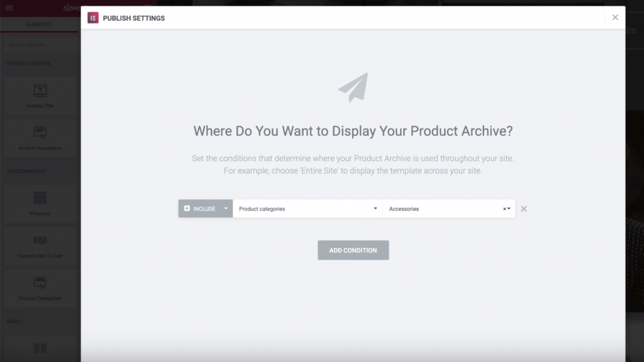Expand the Basic widget section

click(x=14, y=321)
